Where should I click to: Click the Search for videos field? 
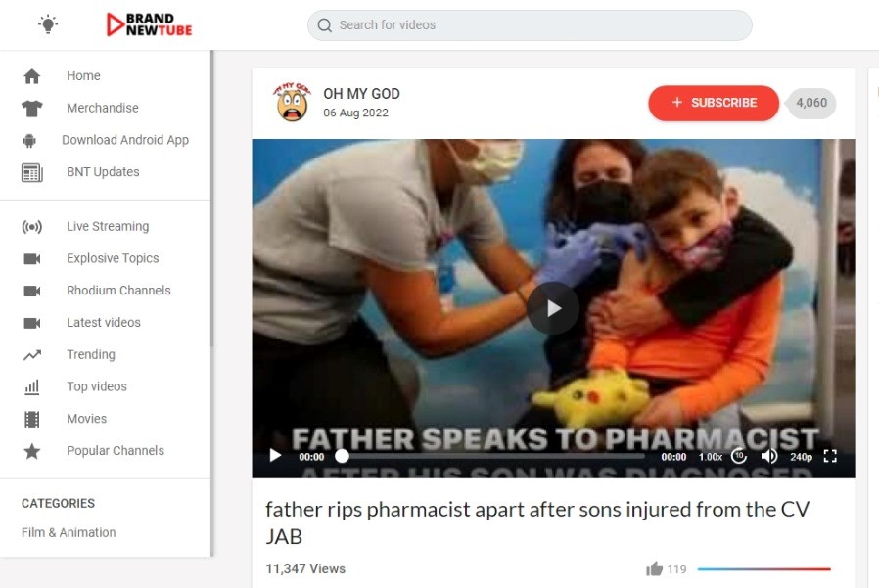pyautogui.click(x=530, y=25)
